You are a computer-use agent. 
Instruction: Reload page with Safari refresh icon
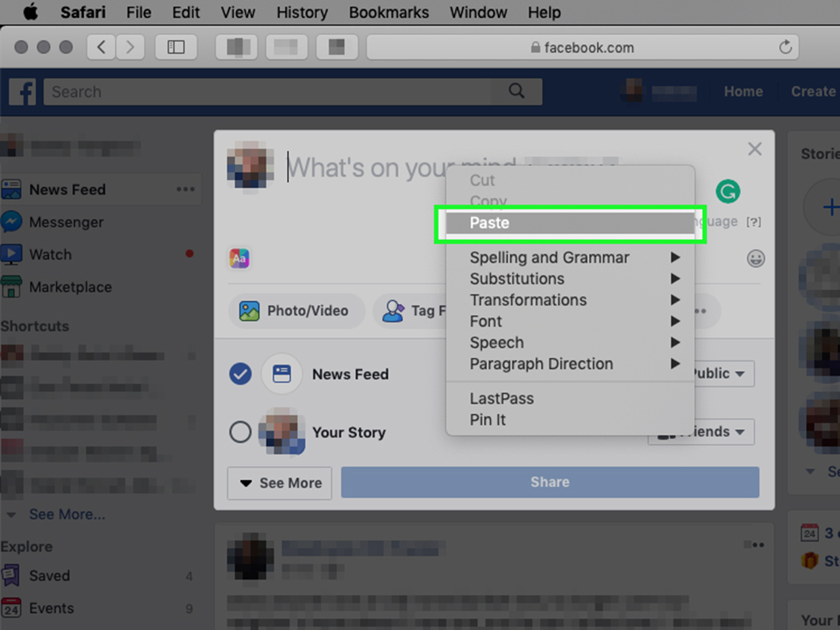pos(785,48)
